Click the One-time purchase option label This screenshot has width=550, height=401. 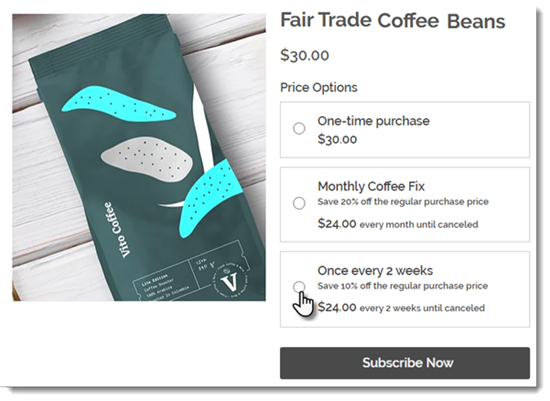coord(374,121)
